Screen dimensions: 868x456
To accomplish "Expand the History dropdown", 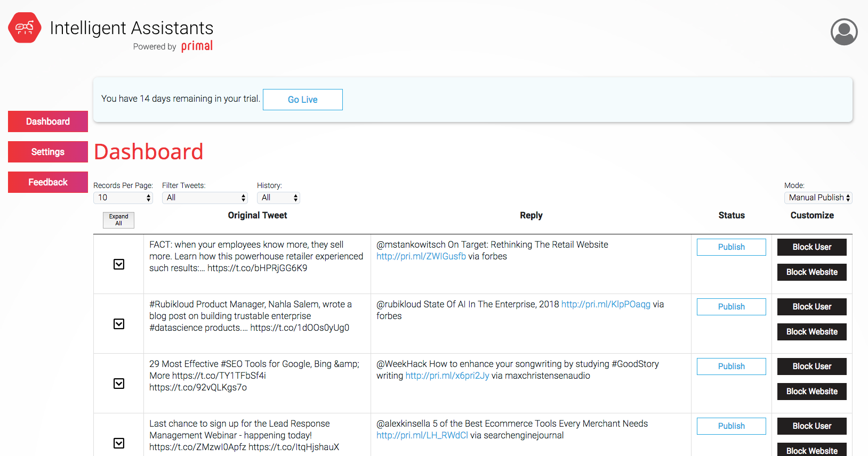I will [x=278, y=198].
